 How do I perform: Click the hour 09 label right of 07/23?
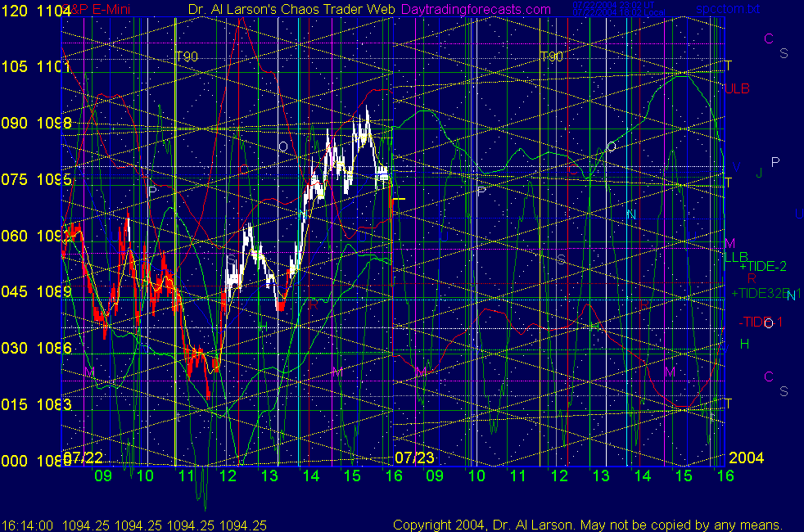click(x=435, y=476)
